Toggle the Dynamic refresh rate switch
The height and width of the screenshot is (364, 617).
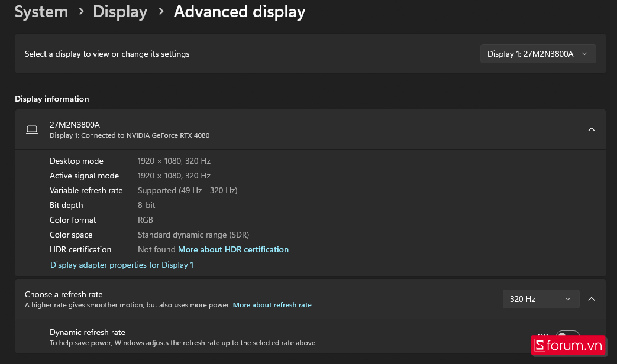pyautogui.click(x=567, y=336)
